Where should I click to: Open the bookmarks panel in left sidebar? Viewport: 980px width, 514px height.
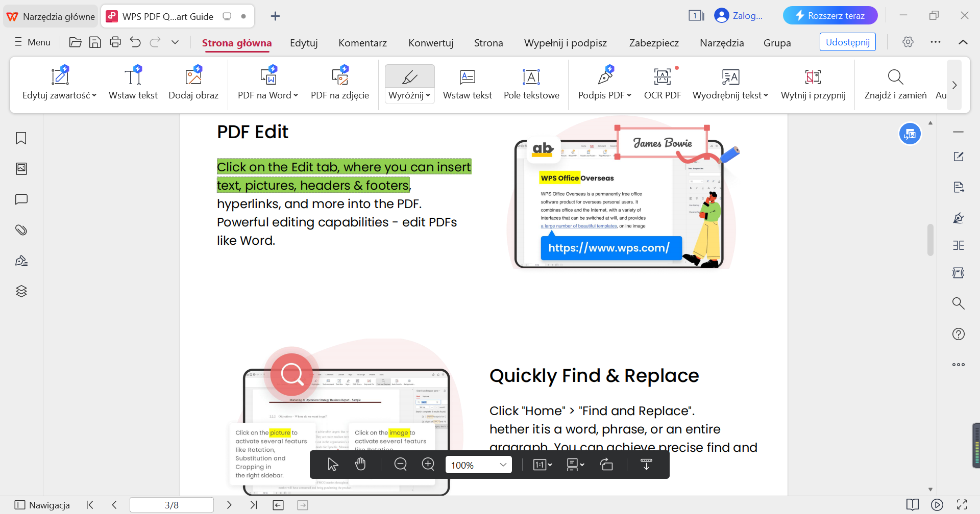pyautogui.click(x=21, y=138)
